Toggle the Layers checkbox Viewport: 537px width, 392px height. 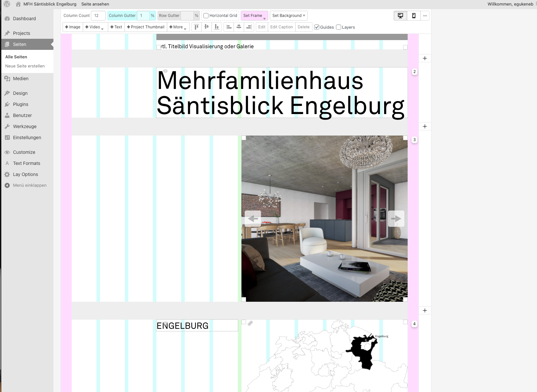pos(339,27)
